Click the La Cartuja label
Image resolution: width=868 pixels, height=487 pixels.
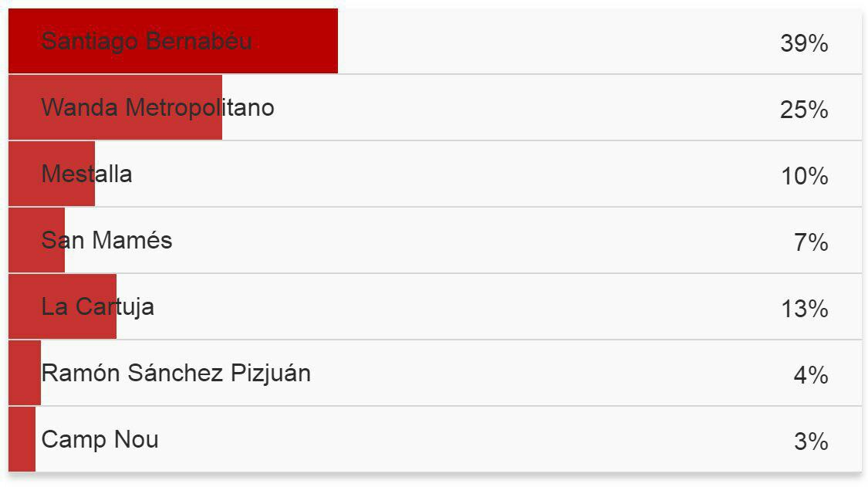pos(97,307)
